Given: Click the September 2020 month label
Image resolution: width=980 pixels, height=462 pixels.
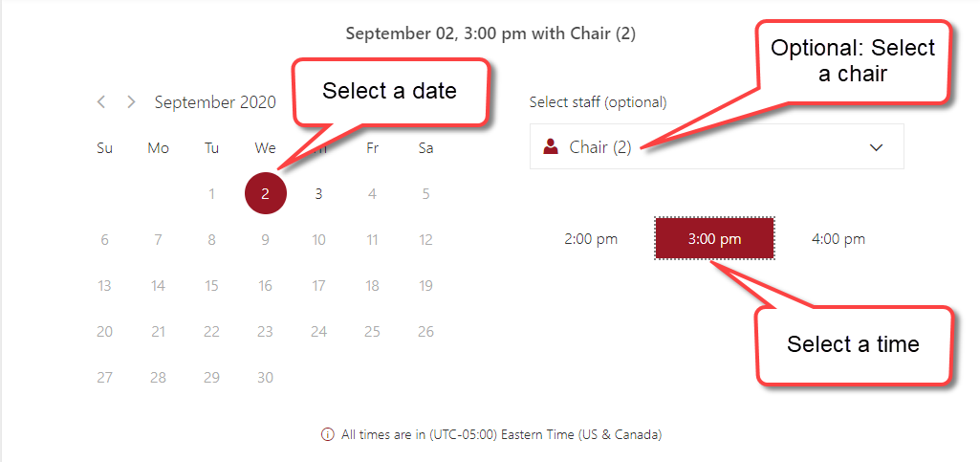Looking at the screenshot, I should point(215,102).
